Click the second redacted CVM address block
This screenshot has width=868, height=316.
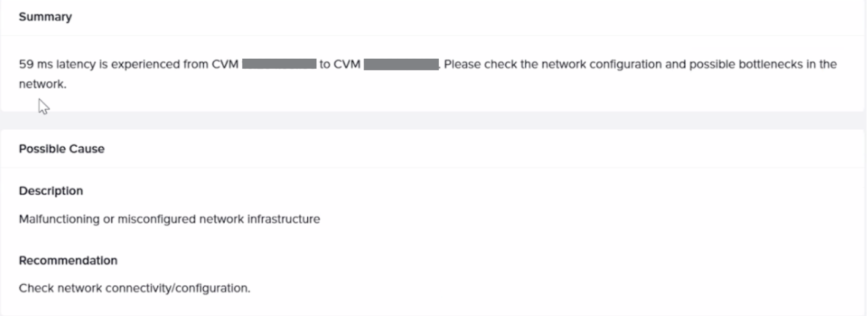[x=401, y=64]
